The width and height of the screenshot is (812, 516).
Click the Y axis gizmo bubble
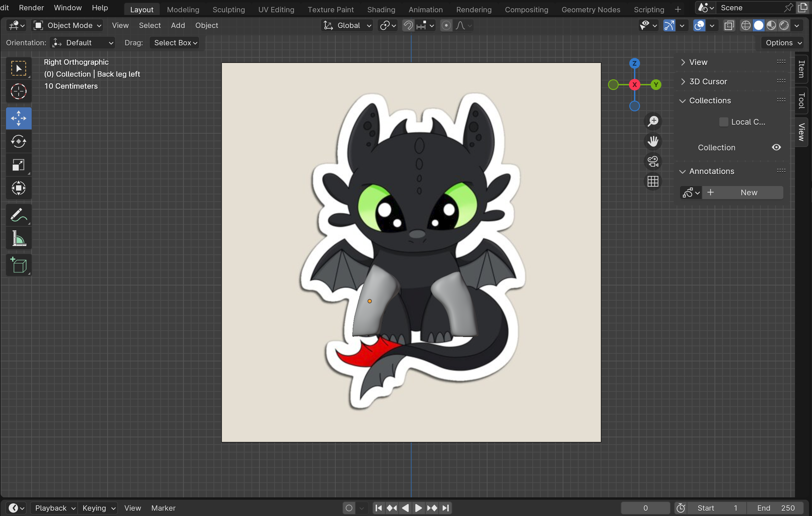click(656, 85)
